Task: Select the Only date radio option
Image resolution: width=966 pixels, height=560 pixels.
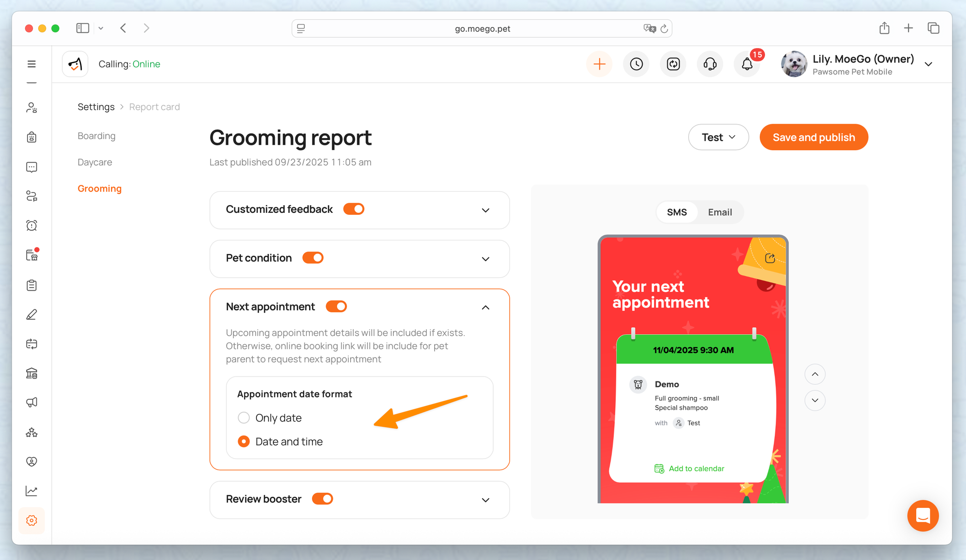Action: click(x=244, y=418)
